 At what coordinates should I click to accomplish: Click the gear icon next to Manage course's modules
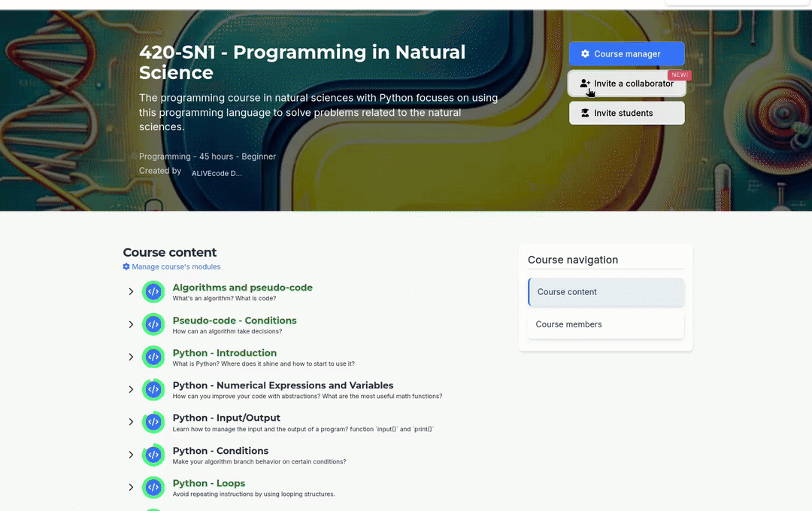point(126,267)
